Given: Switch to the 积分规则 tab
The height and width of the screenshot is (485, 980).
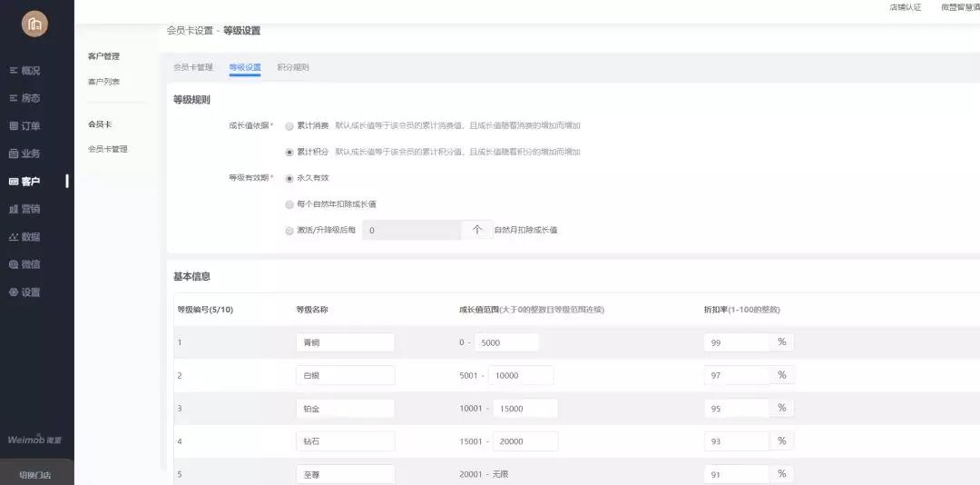Looking at the screenshot, I should pyautogui.click(x=293, y=67).
